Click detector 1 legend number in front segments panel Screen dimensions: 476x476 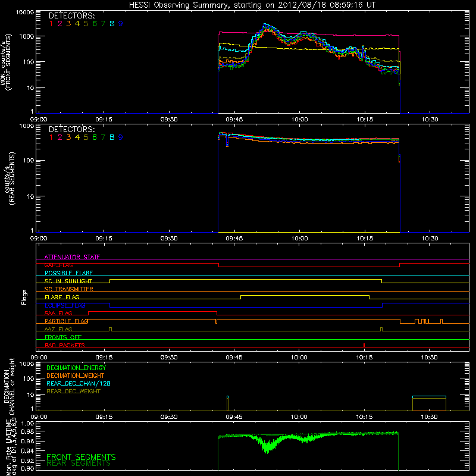[51, 24]
